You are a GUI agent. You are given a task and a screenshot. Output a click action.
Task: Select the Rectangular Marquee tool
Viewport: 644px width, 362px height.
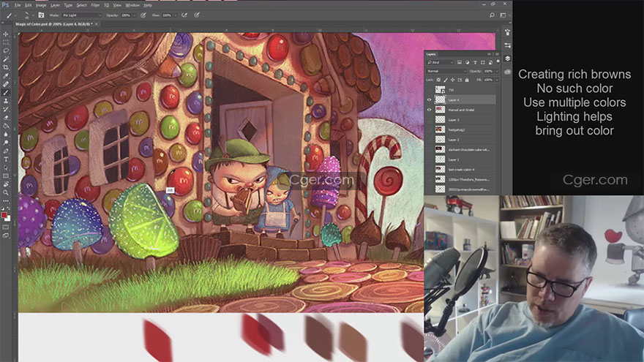point(6,42)
